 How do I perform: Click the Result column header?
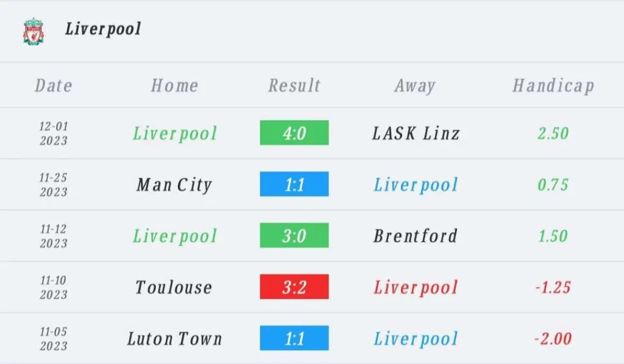pos(294,85)
